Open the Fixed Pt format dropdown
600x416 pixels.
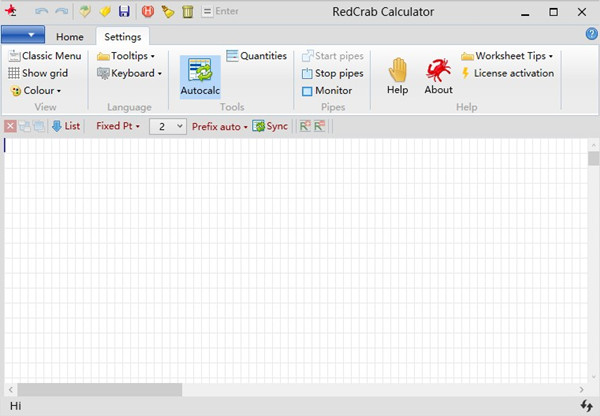pos(118,126)
